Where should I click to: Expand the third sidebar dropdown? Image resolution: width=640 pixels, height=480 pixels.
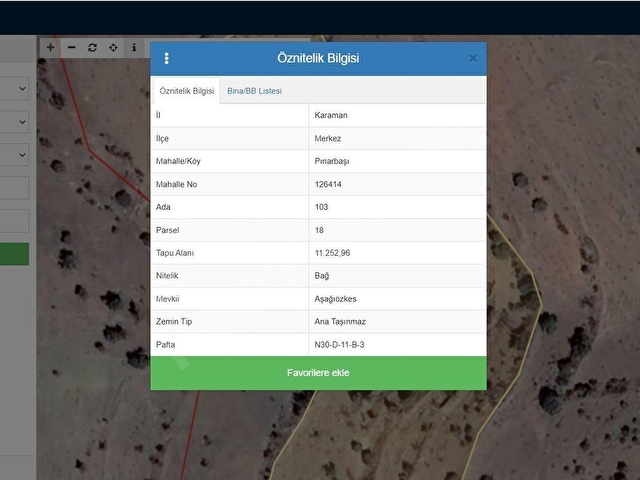[x=14, y=155]
